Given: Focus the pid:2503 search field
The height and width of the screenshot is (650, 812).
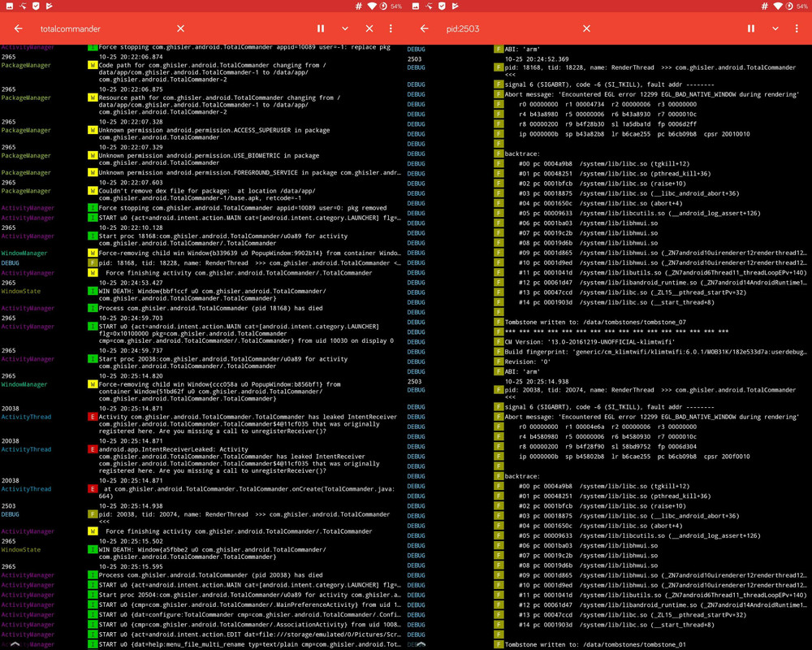Looking at the screenshot, I should click(x=510, y=28).
